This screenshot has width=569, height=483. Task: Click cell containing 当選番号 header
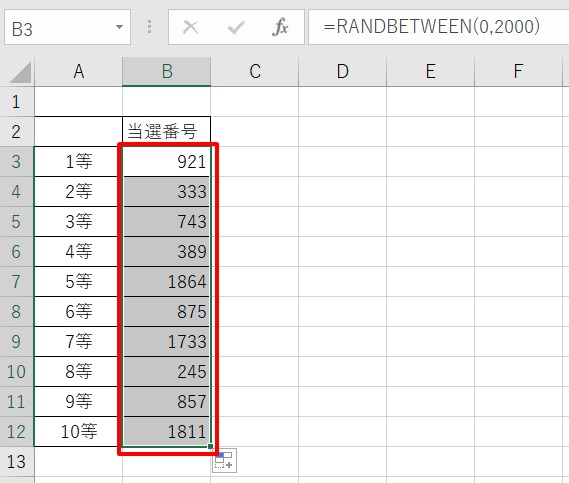[167, 131]
